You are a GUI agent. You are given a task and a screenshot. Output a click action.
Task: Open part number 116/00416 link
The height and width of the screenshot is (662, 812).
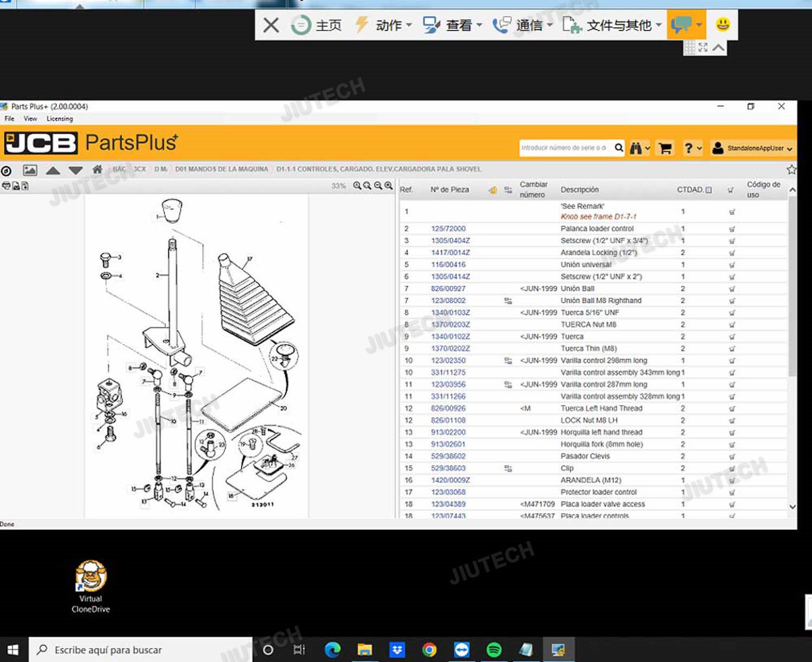(x=448, y=265)
